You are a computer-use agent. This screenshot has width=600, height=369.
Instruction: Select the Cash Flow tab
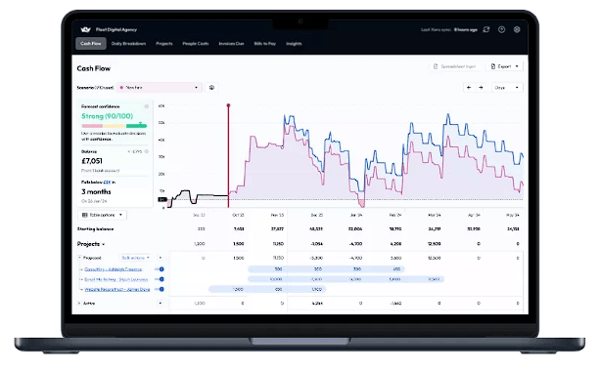[91, 44]
